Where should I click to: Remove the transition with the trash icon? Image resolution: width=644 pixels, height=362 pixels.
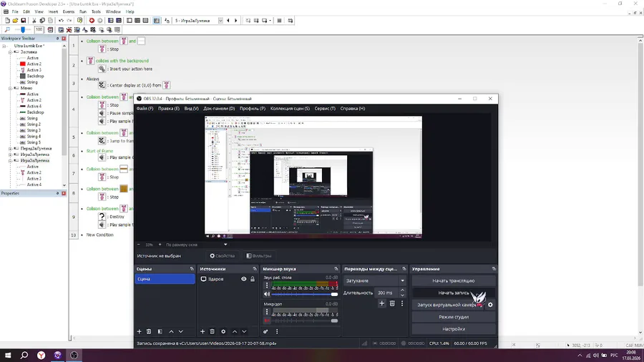coord(392,303)
